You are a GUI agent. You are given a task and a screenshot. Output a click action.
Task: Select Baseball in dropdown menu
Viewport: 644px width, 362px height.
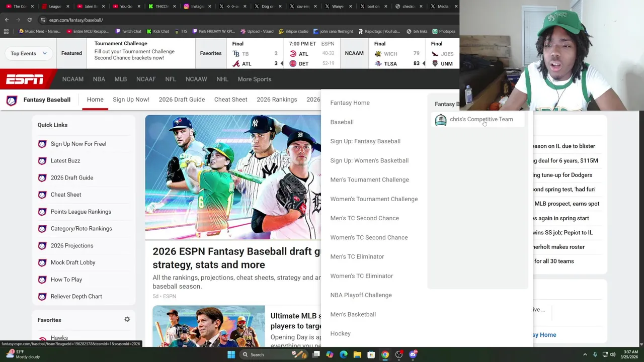click(342, 122)
